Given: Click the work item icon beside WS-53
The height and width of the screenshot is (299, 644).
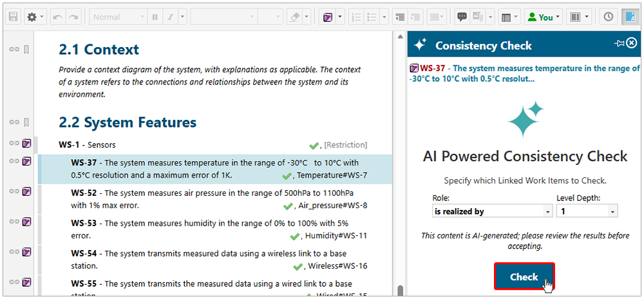Looking at the screenshot, I should pos(27,221).
